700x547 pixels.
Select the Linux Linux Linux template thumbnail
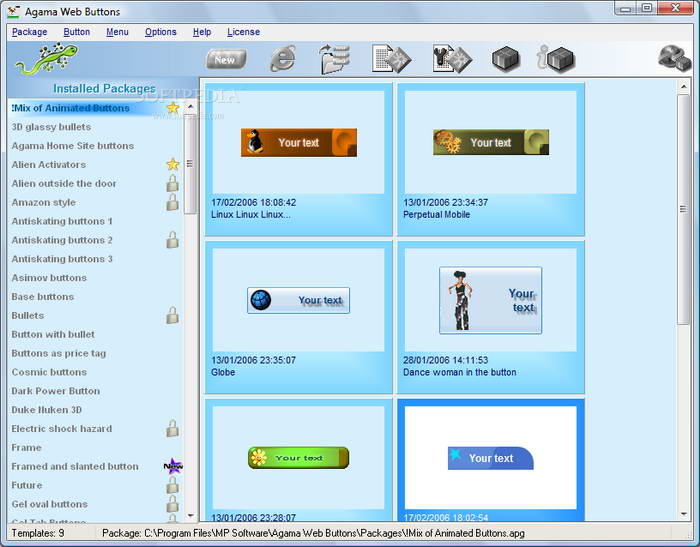click(299, 142)
